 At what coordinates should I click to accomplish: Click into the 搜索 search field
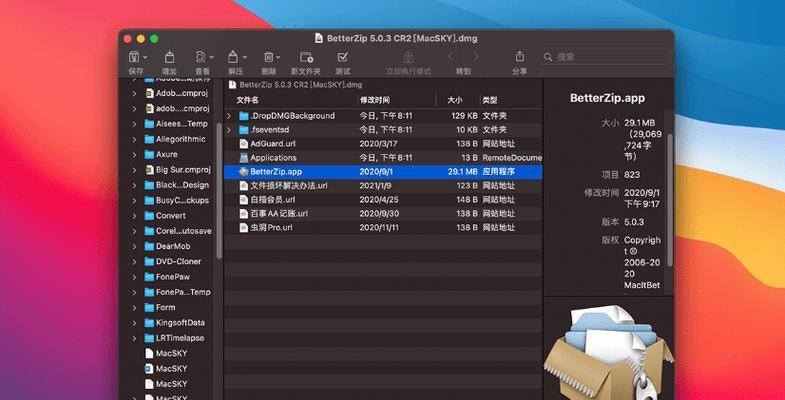pyautogui.click(x=604, y=57)
